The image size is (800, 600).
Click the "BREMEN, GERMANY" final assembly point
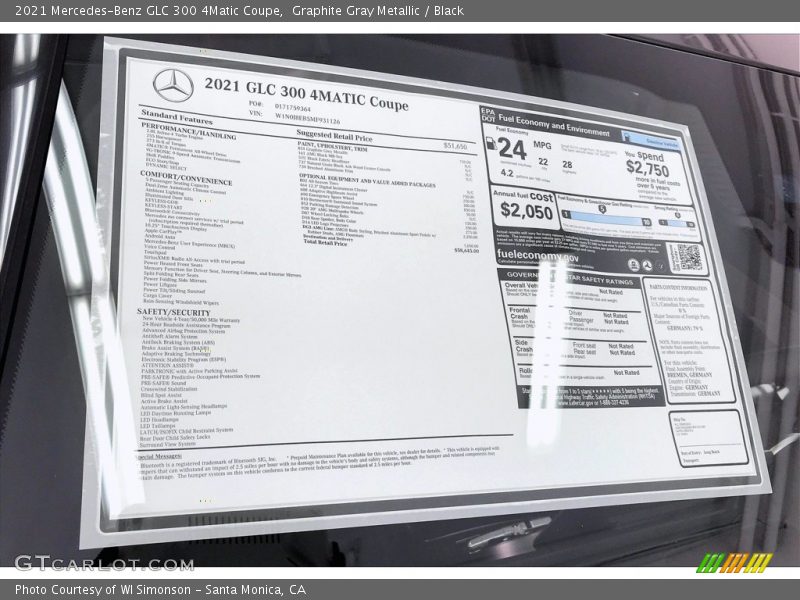(x=688, y=375)
